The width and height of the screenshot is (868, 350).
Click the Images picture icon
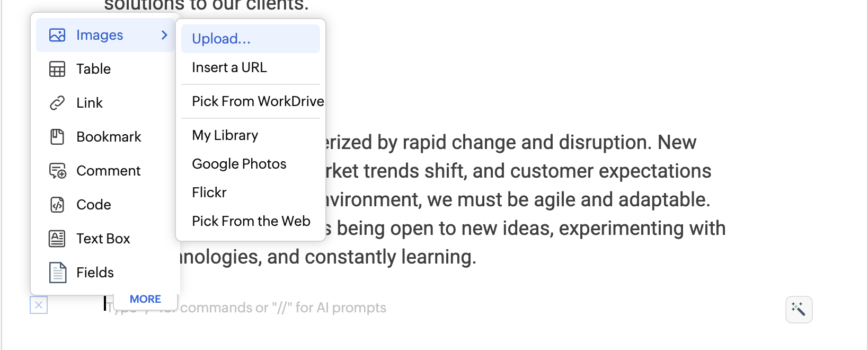[57, 35]
